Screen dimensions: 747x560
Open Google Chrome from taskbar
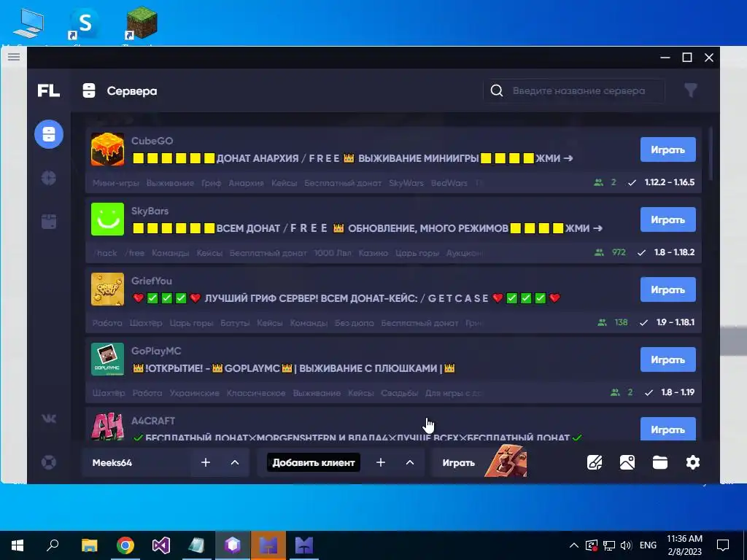[x=125, y=545]
